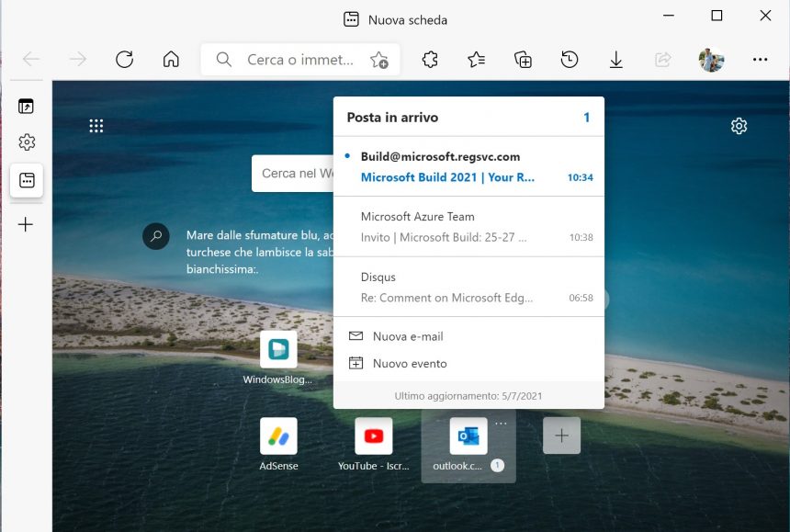
Task: Click Ultimo aggiornamento: 5/7/2021 text
Action: pyautogui.click(x=468, y=396)
